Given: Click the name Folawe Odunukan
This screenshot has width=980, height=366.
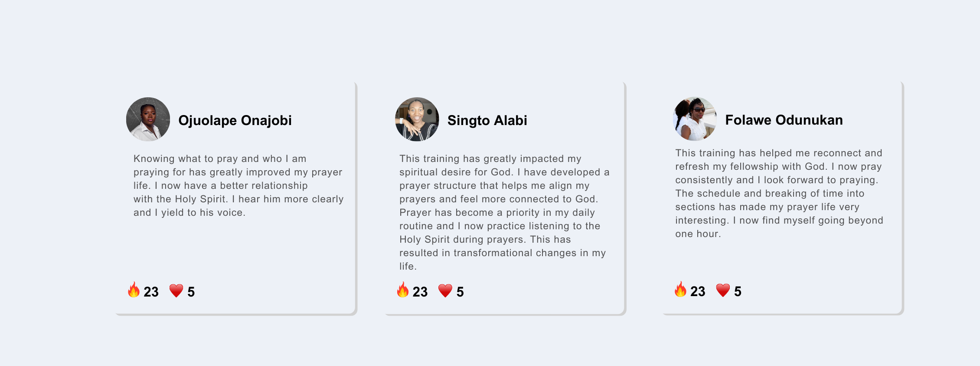Looking at the screenshot, I should click(784, 120).
